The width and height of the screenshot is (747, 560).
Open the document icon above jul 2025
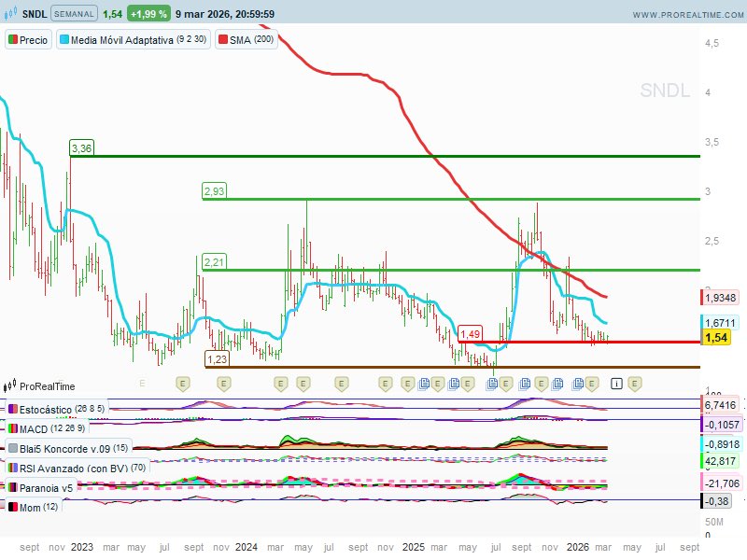click(493, 384)
